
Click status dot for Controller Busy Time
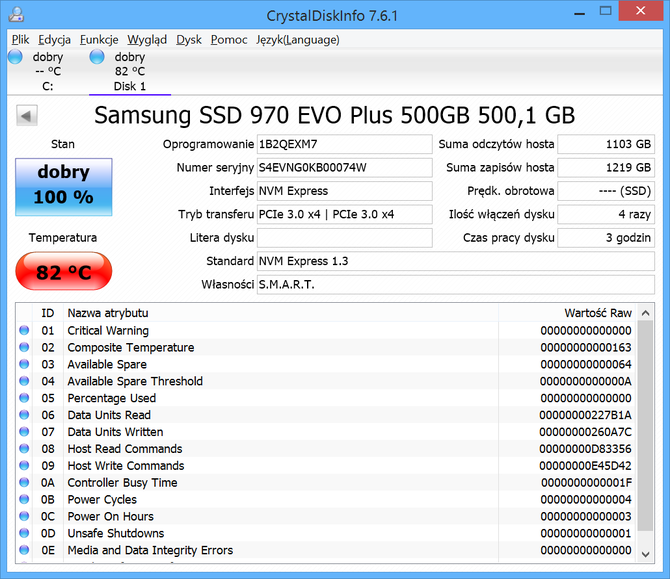pos(24,482)
